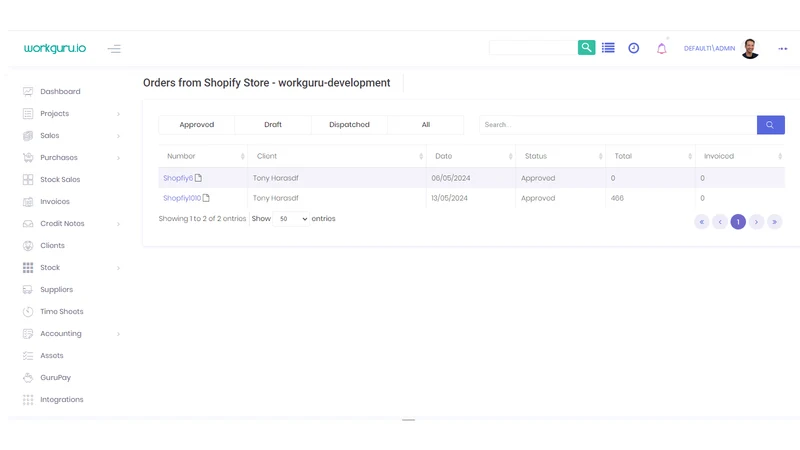Expand the Purchases menu chevron
The width and height of the screenshot is (800, 450).
tap(118, 158)
